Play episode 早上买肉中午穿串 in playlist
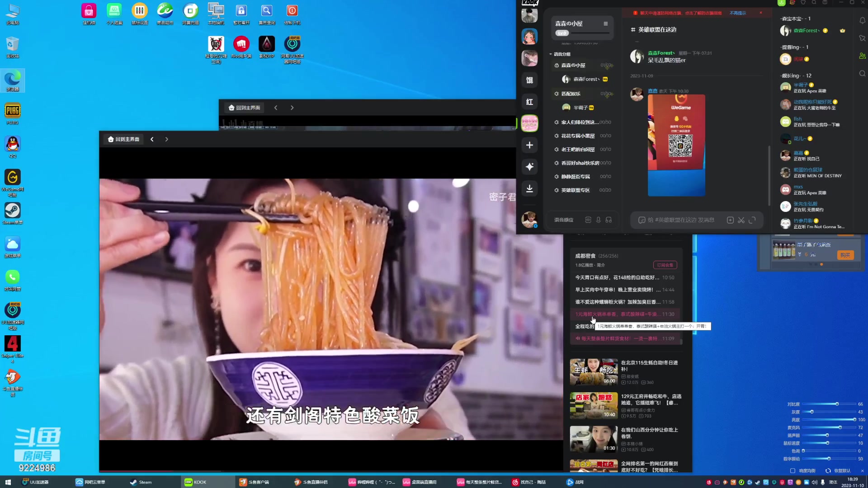This screenshot has width=868, height=488. point(625,290)
